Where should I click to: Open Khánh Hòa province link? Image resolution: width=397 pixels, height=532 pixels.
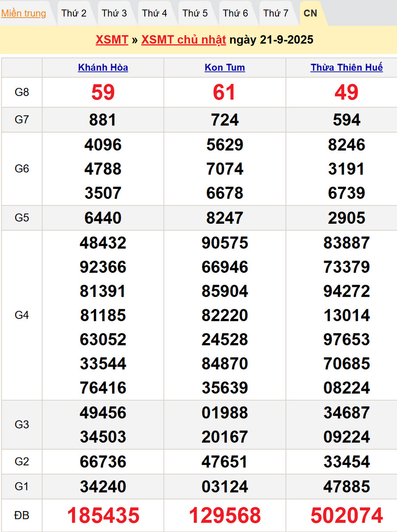click(103, 68)
